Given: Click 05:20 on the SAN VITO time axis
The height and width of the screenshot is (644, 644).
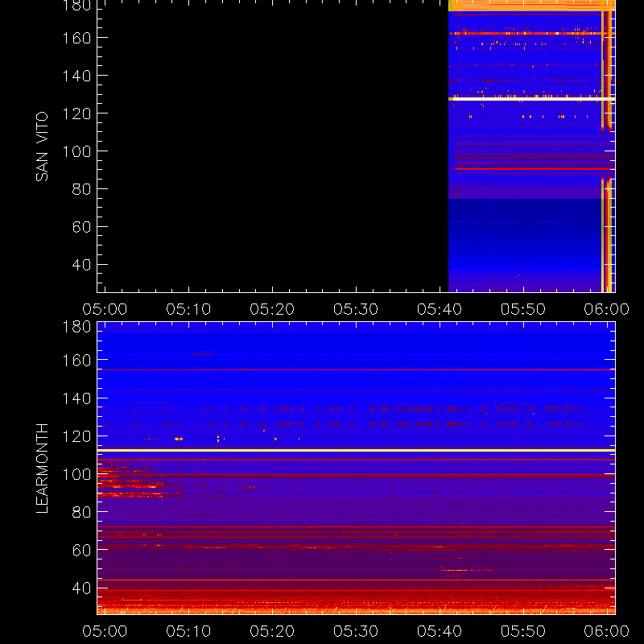Looking at the screenshot, I should point(272,309).
